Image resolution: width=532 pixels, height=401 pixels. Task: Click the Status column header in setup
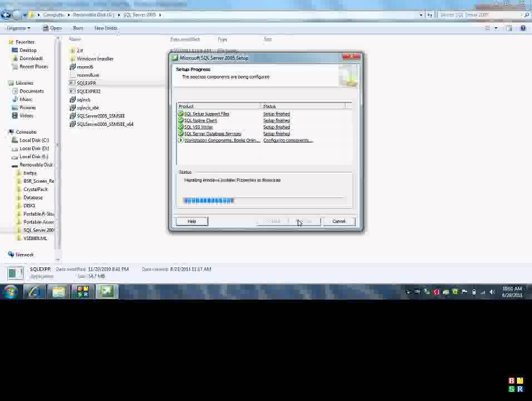303,106
